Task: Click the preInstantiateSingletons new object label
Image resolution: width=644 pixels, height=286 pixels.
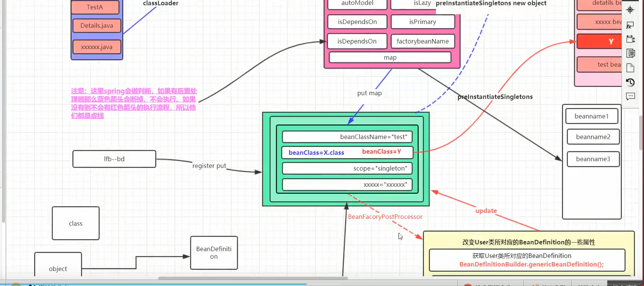Action: pyautogui.click(x=491, y=3)
